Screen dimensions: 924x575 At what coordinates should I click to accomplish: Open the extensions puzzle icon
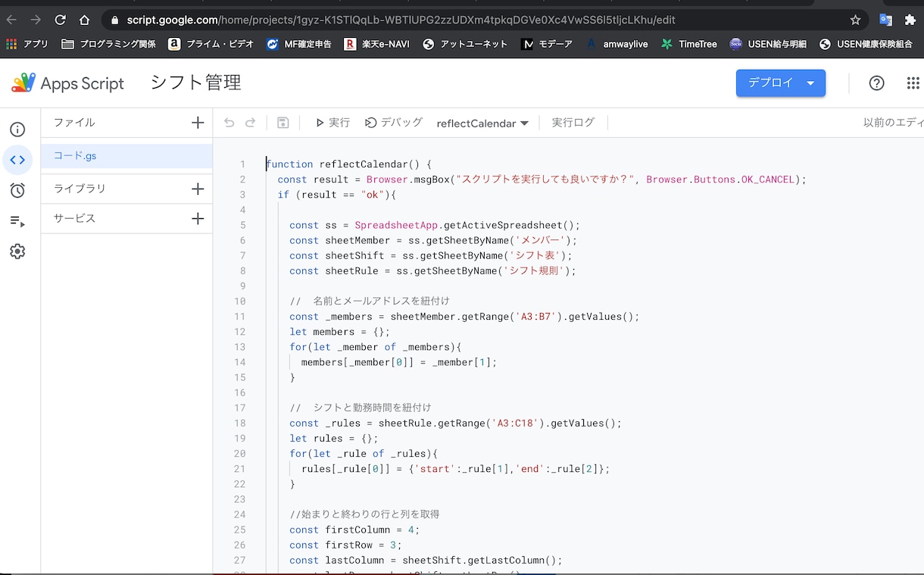(910, 20)
